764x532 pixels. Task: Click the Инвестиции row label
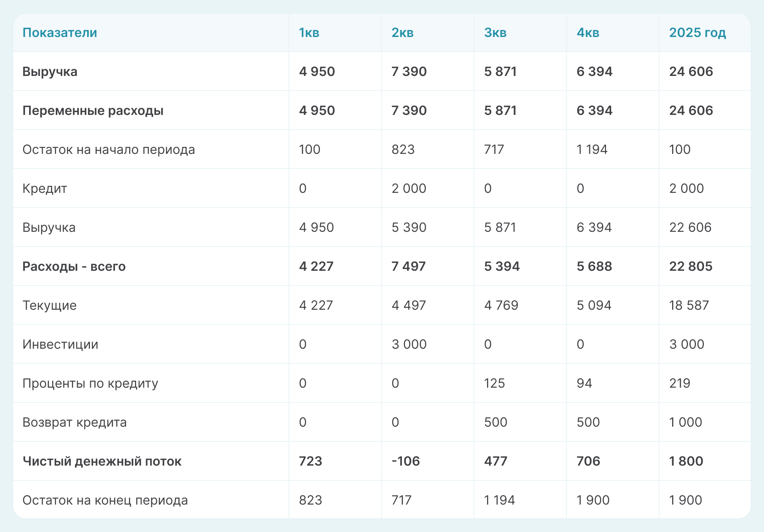tap(60, 344)
